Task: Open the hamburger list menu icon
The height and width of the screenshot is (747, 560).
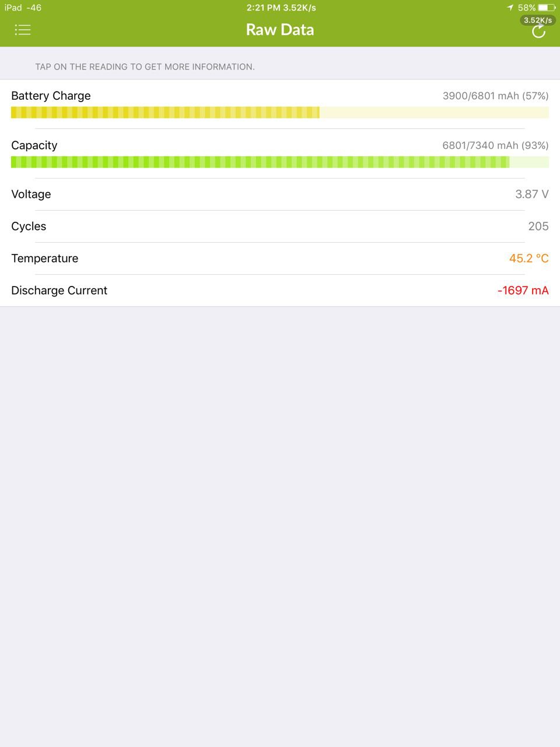Action: click(x=23, y=30)
